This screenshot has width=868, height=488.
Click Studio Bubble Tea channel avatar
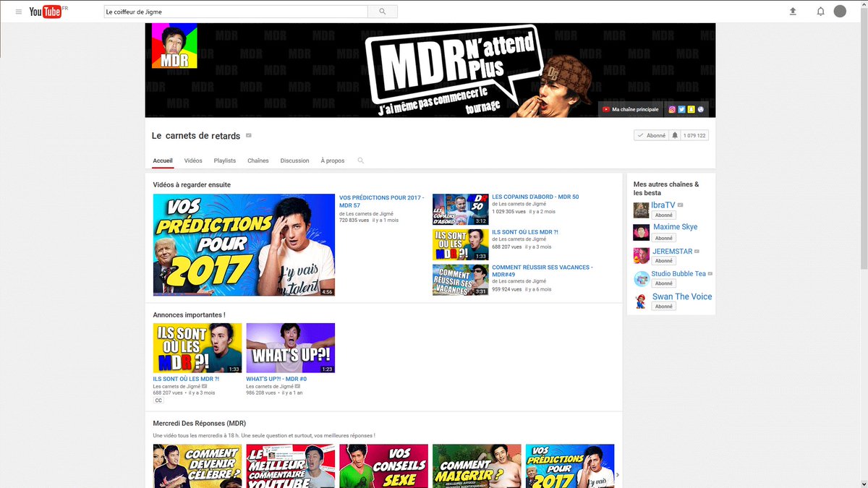click(x=641, y=278)
